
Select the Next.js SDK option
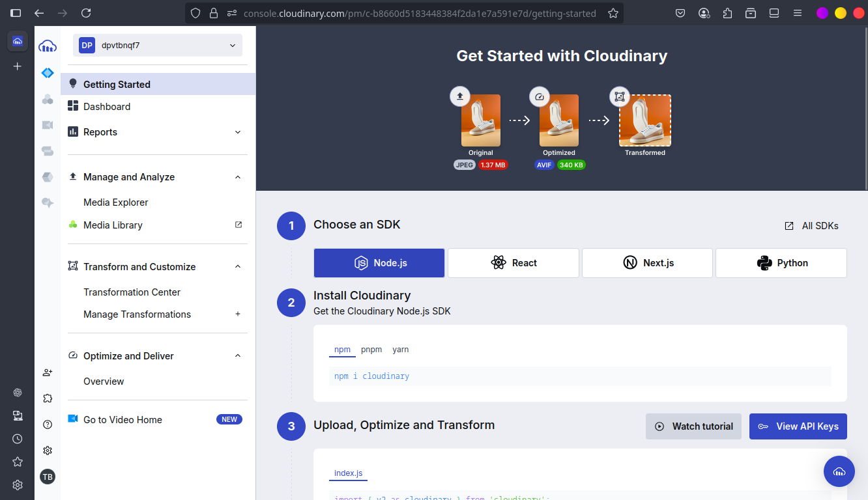click(x=647, y=263)
